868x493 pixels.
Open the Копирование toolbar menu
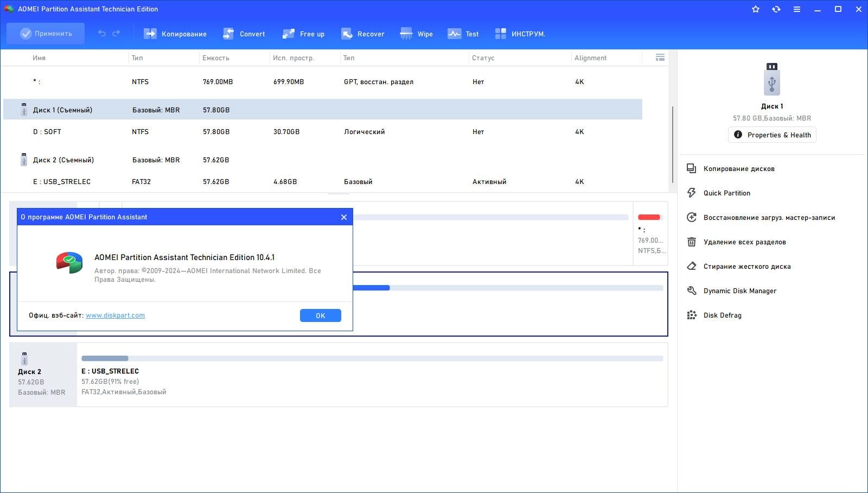pyautogui.click(x=175, y=34)
